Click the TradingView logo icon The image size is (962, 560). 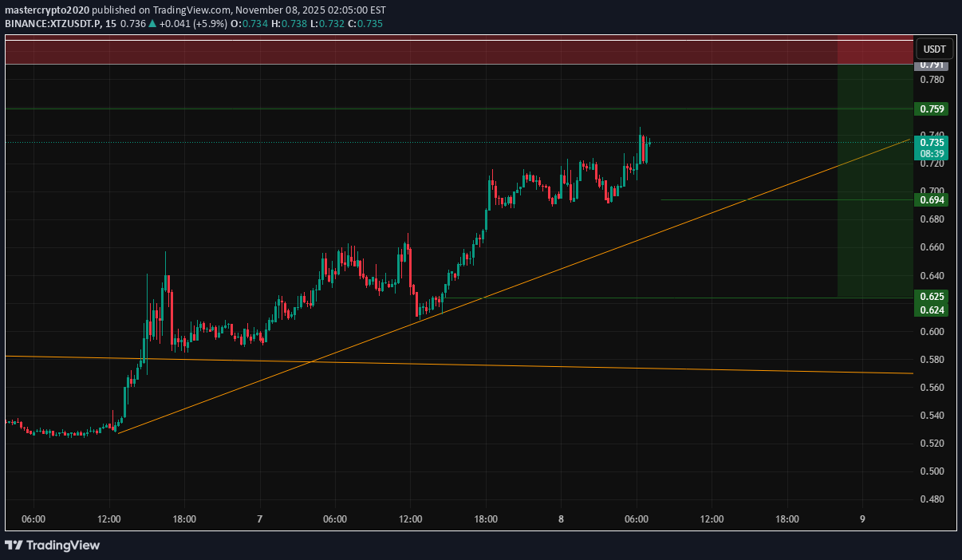(14, 545)
